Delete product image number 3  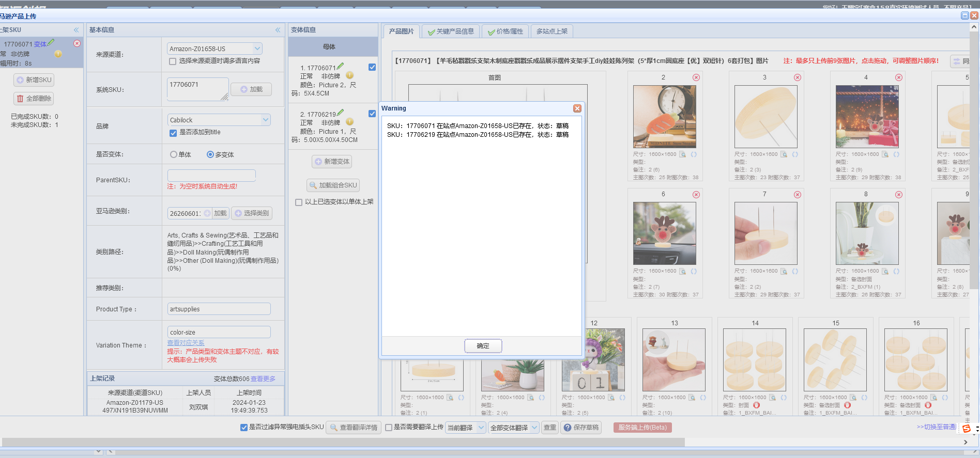[x=798, y=77]
